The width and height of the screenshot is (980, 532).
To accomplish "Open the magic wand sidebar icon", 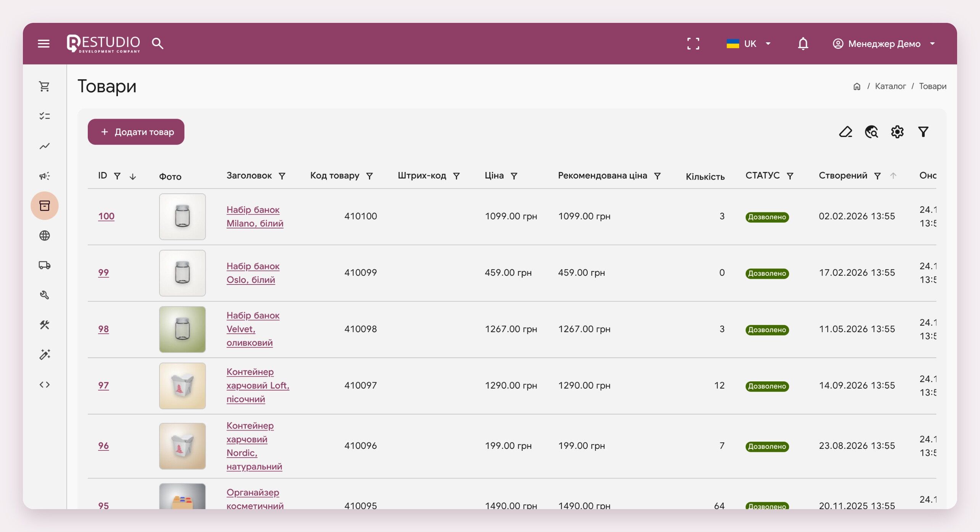I will (45, 354).
